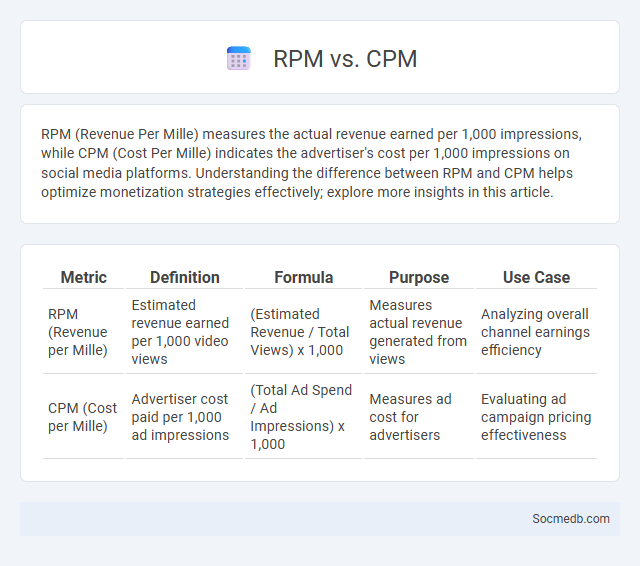Click the calendar icon beside the title

239,58
